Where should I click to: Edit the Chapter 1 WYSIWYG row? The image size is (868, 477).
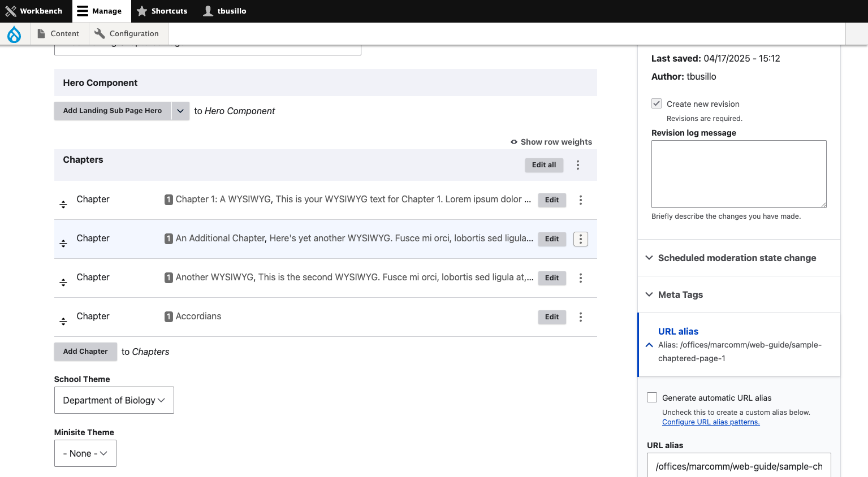552,200
